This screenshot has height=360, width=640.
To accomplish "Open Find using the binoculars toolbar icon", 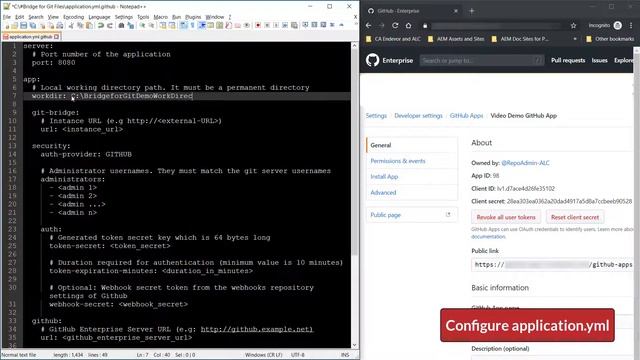I will (121, 25).
